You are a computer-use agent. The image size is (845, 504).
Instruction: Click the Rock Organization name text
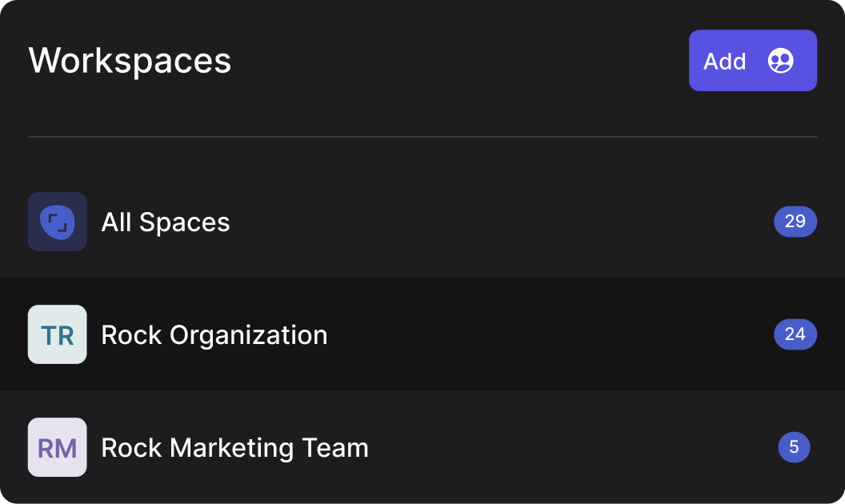pos(214,334)
